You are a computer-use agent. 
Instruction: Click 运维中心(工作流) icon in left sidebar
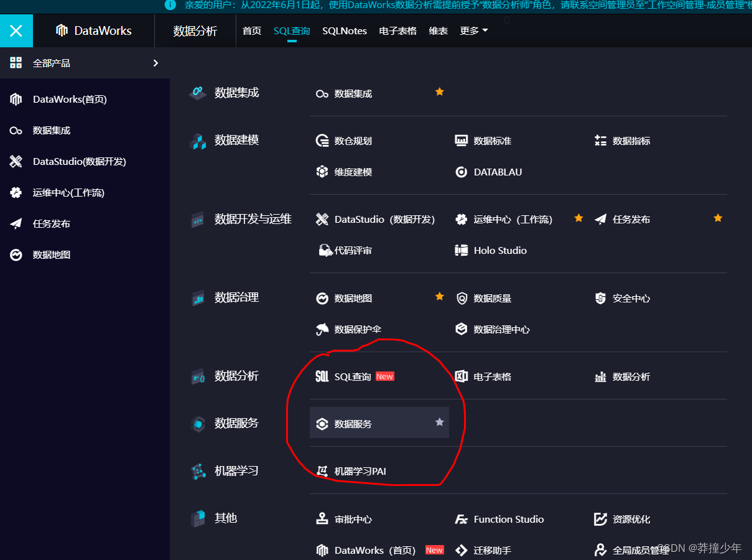16,193
